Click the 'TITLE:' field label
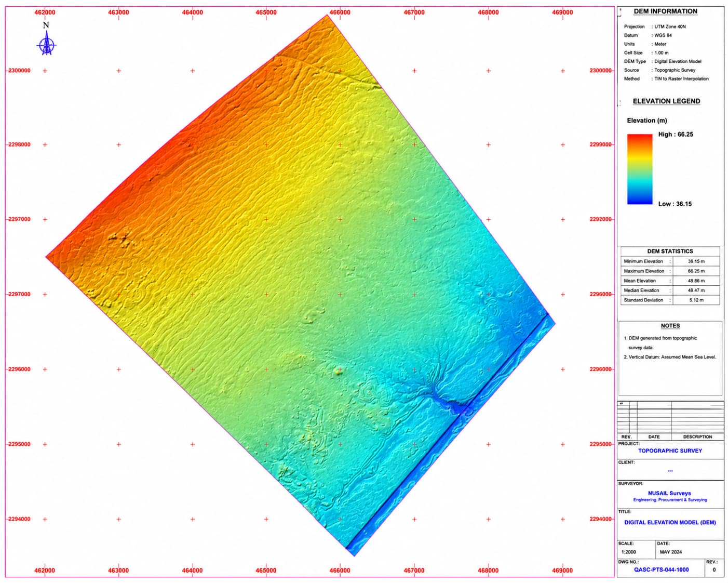Viewport: 728px width, 583px height. (625, 512)
